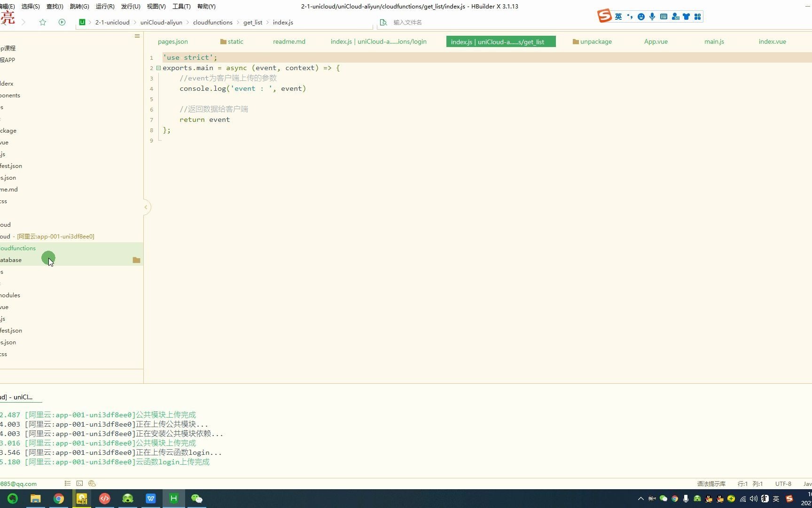Open the 选择(S) menu

point(31,6)
